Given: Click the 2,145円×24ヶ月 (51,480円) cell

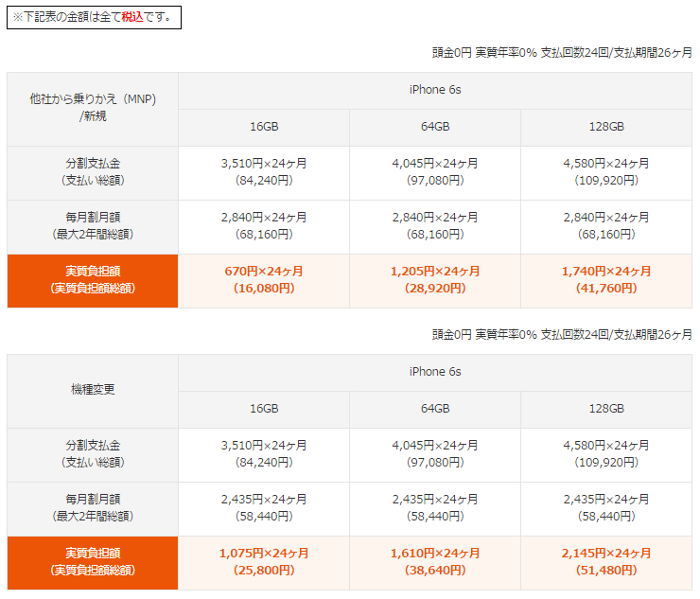Looking at the screenshot, I should (x=606, y=563).
